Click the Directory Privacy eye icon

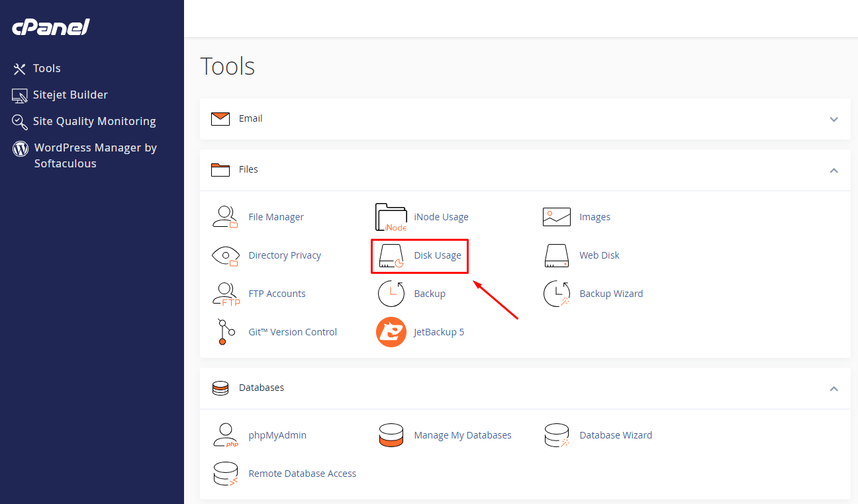click(x=225, y=255)
